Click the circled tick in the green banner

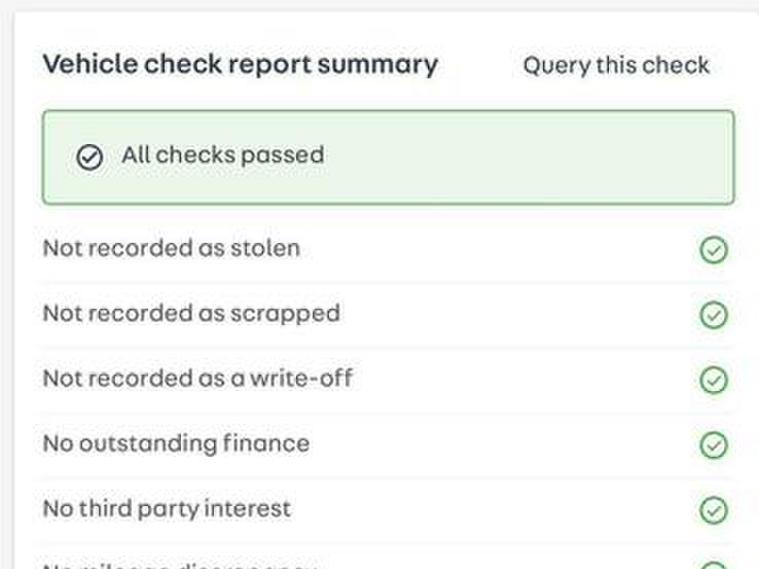pos(90,157)
